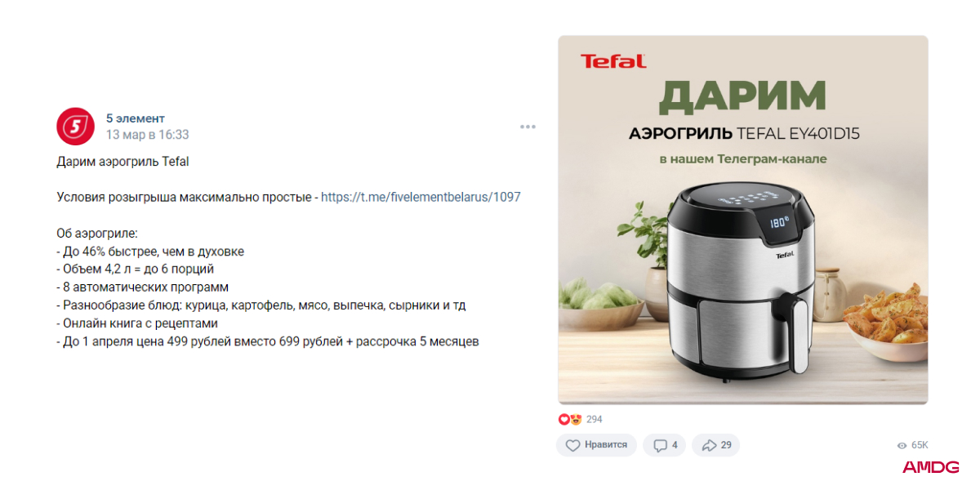Click the AMDG logo watermark
The image size is (980, 490).
pyautogui.click(x=930, y=467)
